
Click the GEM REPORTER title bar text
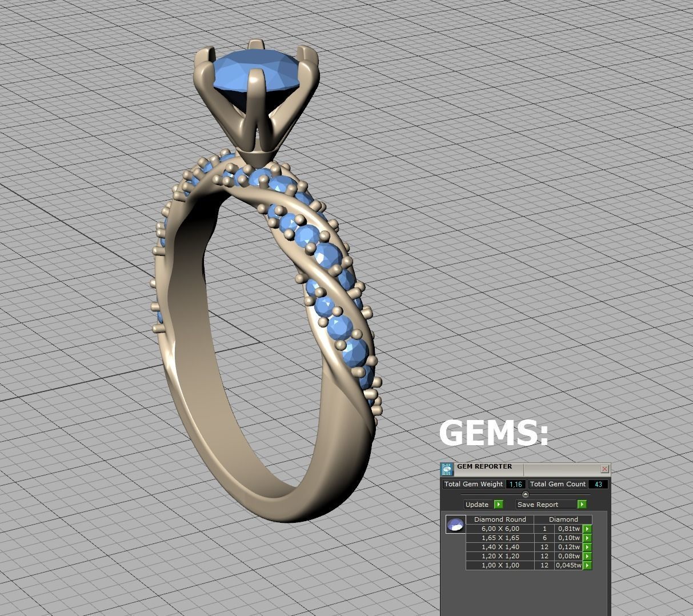click(x=484, y=467)
